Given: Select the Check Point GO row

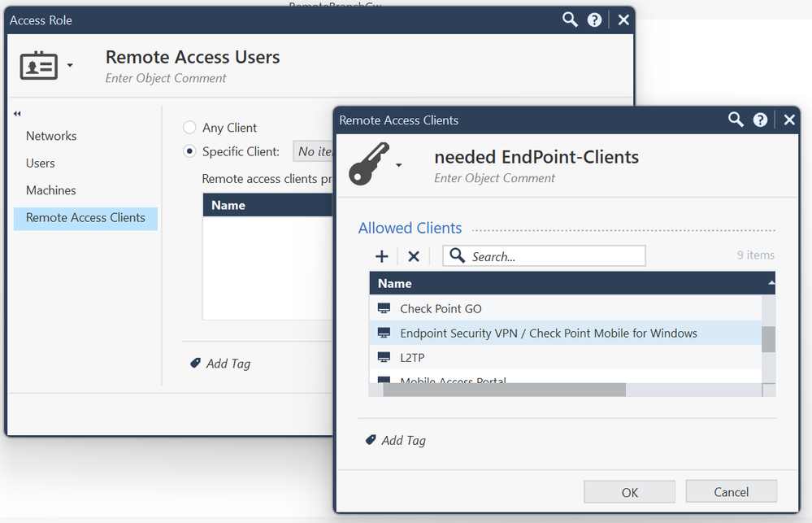Looking at the screenshot, I should click(566, 308).
